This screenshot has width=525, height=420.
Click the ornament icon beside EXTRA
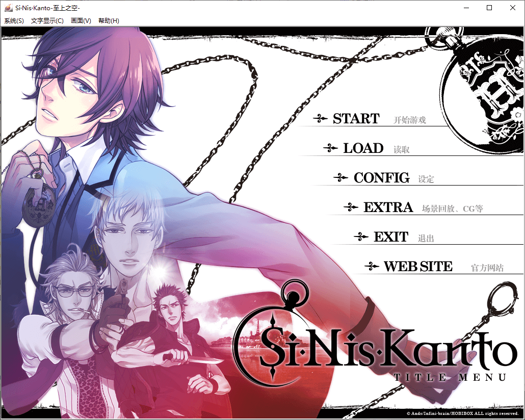[351, 207]
